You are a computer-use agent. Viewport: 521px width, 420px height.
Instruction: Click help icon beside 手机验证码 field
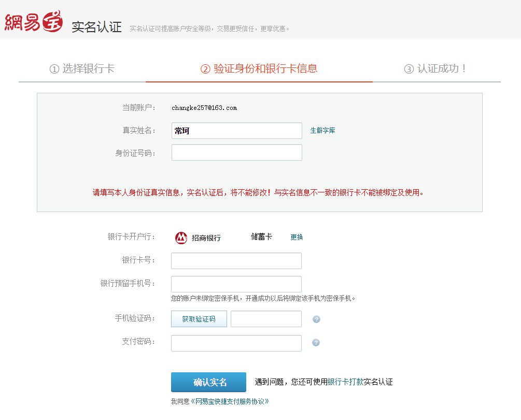click(316, 319)
